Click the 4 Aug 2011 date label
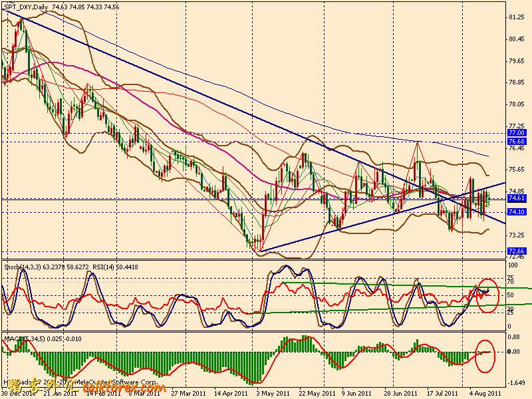 tap(485, 394)
